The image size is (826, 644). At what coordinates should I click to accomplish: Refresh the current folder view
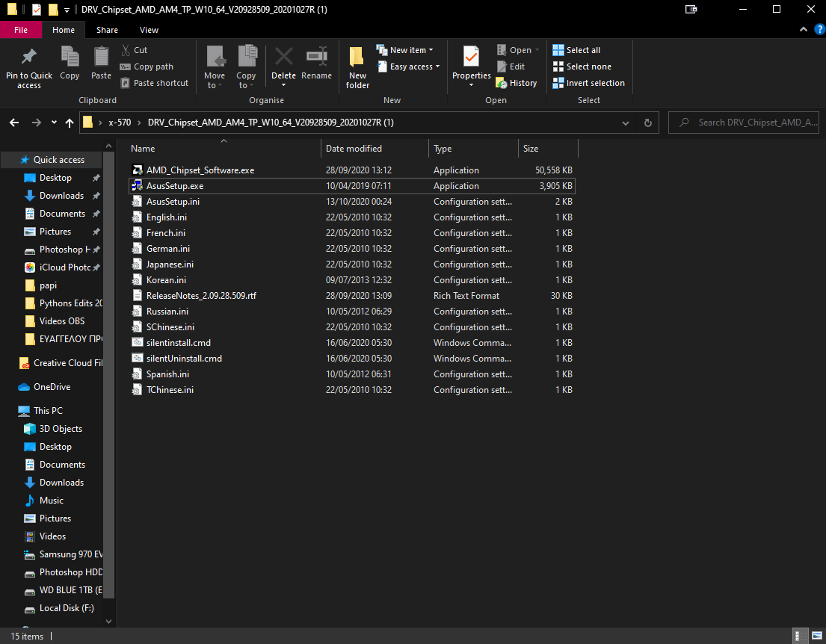(648, 123)
